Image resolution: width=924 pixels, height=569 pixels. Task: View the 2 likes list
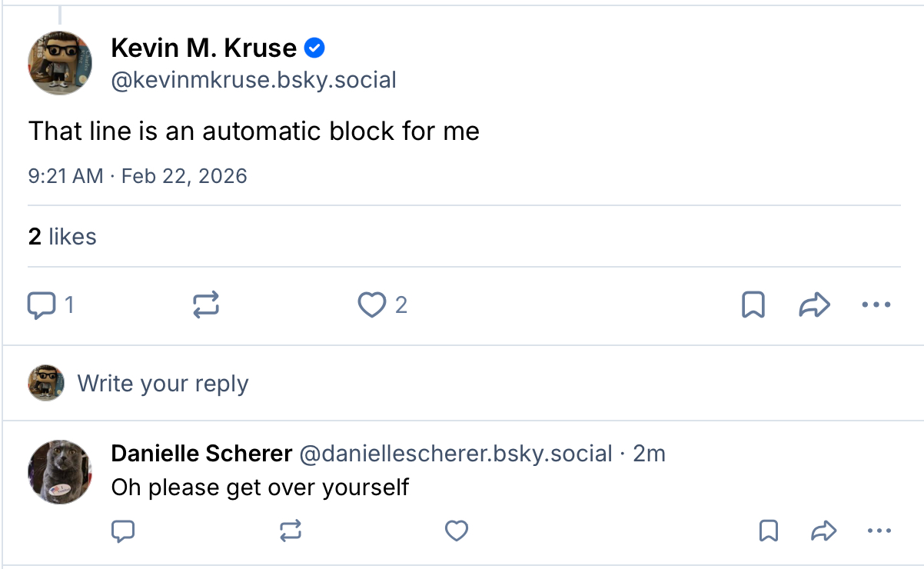(62, 237)
